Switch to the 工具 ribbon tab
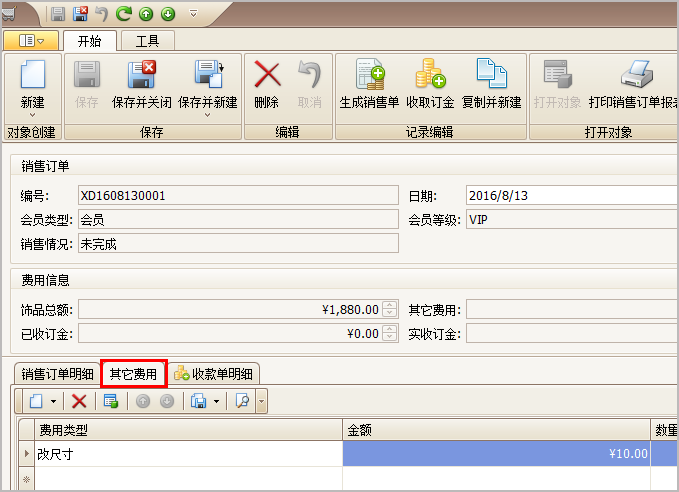The image size is (679, 492). pos(148,41)
